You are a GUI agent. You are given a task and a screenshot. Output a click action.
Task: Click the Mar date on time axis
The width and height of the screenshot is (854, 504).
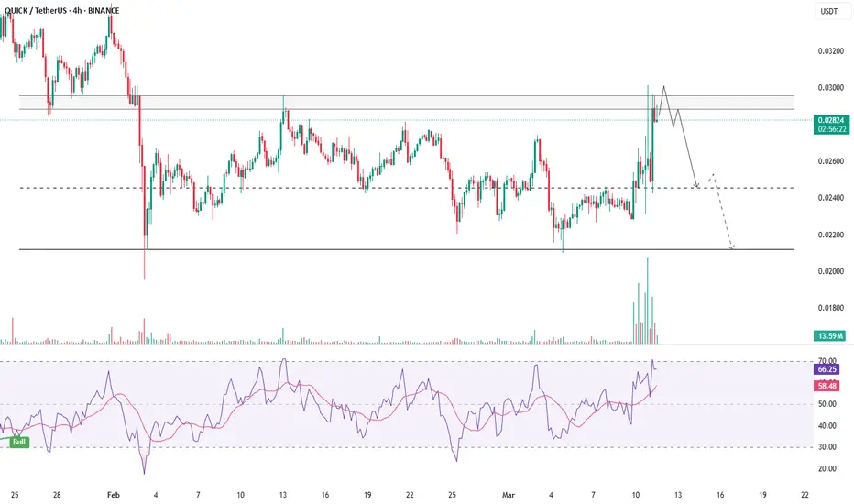coord(509,495)
